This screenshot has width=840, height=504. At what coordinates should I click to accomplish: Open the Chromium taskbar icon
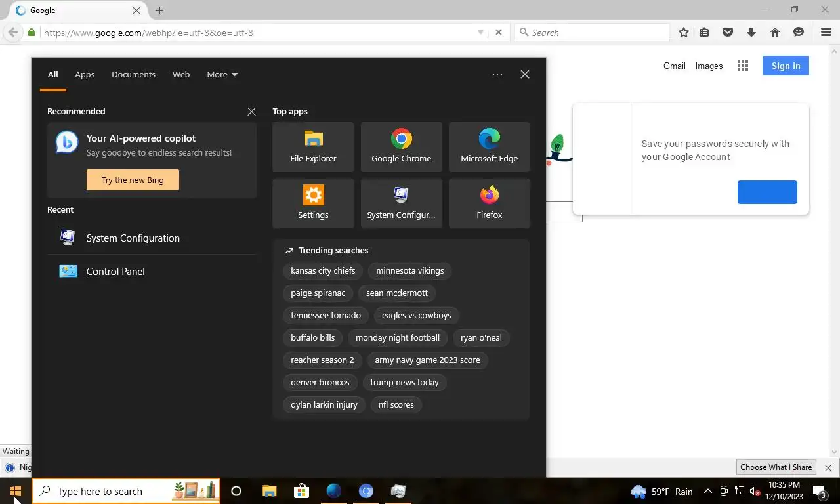[x=366, y=491]
